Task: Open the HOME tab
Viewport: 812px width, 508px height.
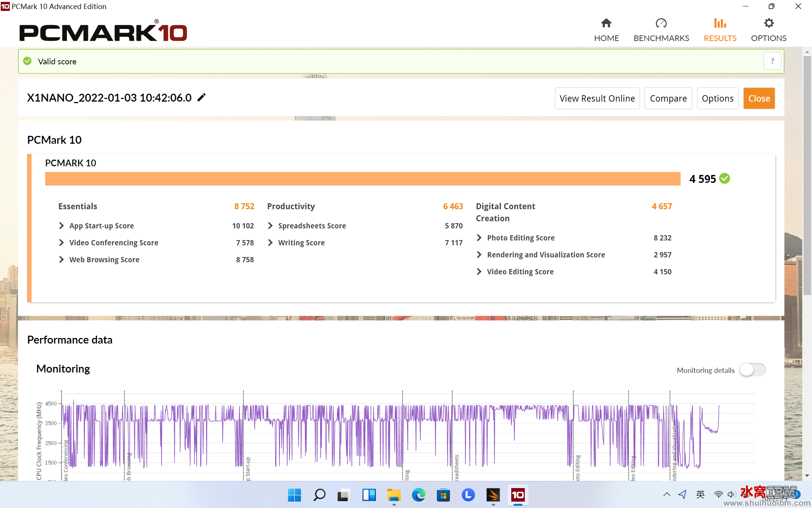Action: (x=606, y=30)
